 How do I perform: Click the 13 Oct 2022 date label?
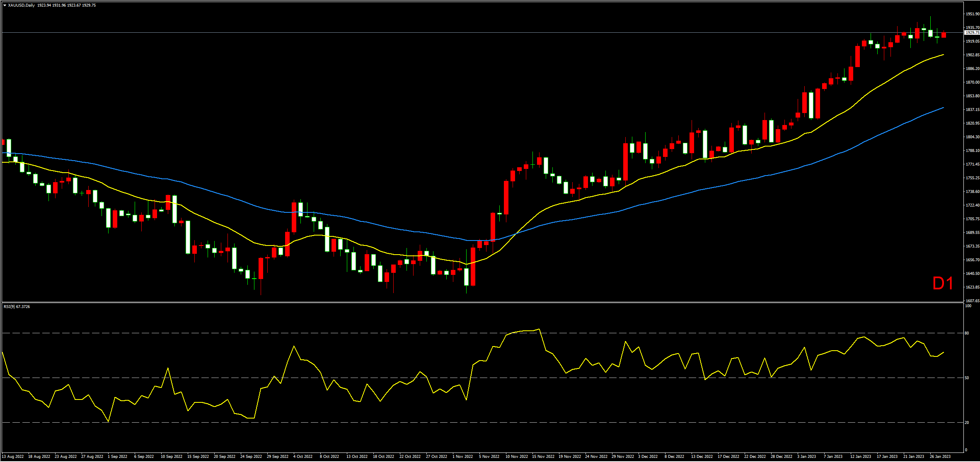[357, 457]
